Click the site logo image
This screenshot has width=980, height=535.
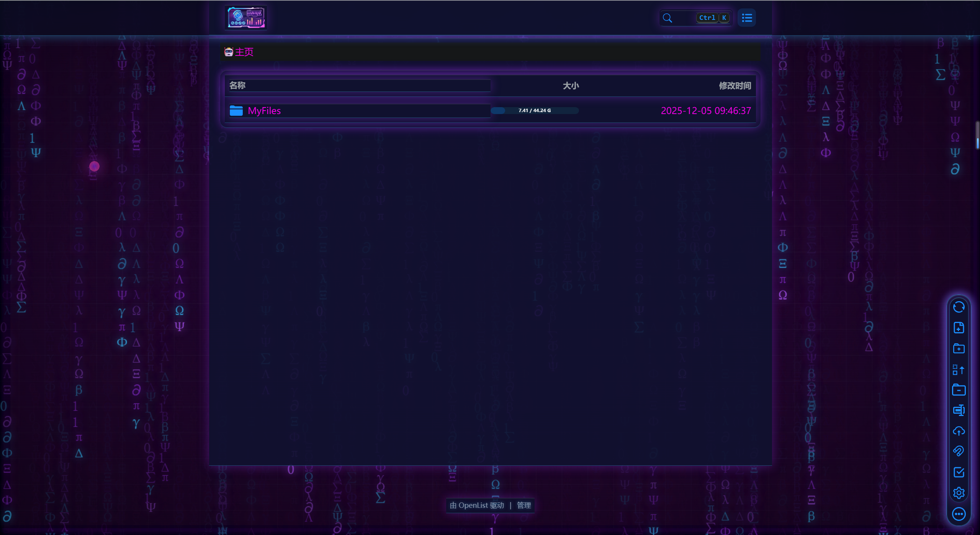click(246, 18)
